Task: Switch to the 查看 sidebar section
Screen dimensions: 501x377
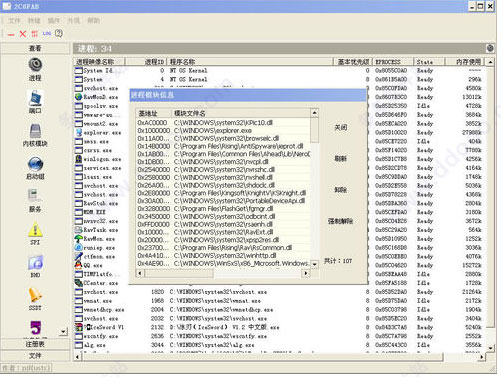Action: [x=35, y=48]
